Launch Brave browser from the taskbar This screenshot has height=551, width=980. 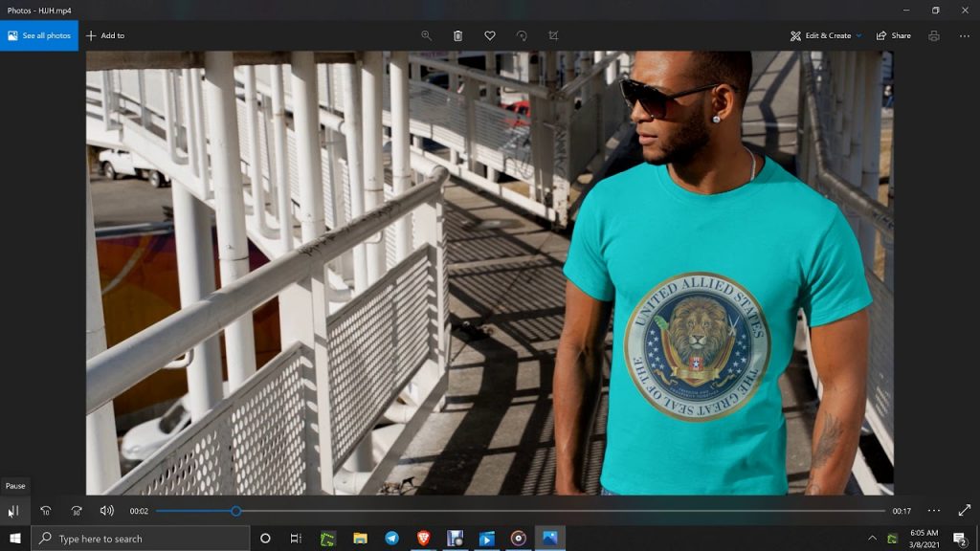(x=424, y=539)
